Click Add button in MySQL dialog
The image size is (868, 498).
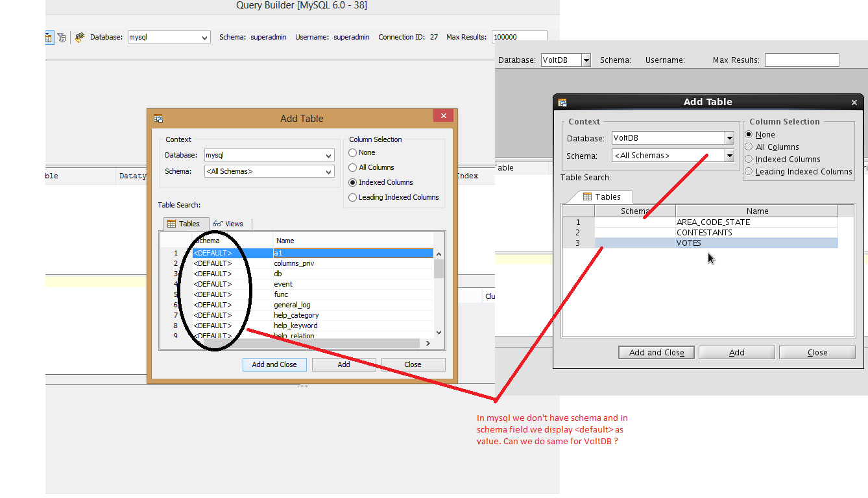(x=344, y=364)
